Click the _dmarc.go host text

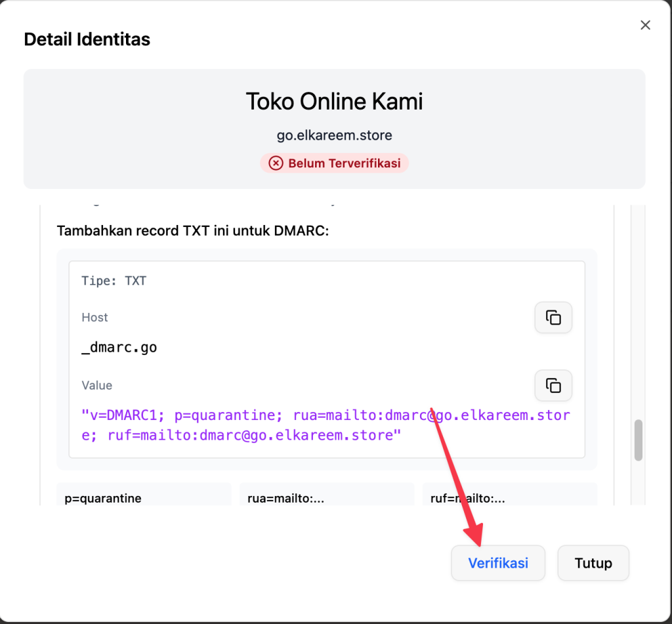119,348
